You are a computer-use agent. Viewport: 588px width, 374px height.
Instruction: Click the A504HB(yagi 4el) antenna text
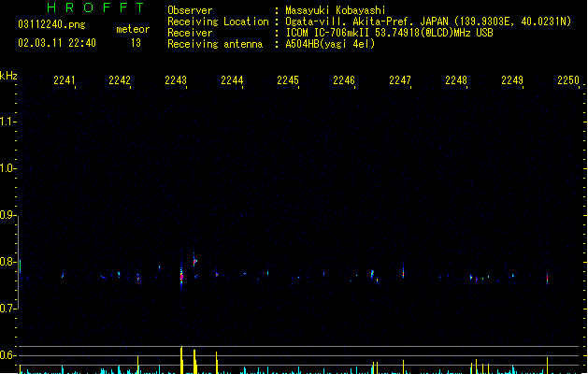click(x=330, y=44)
